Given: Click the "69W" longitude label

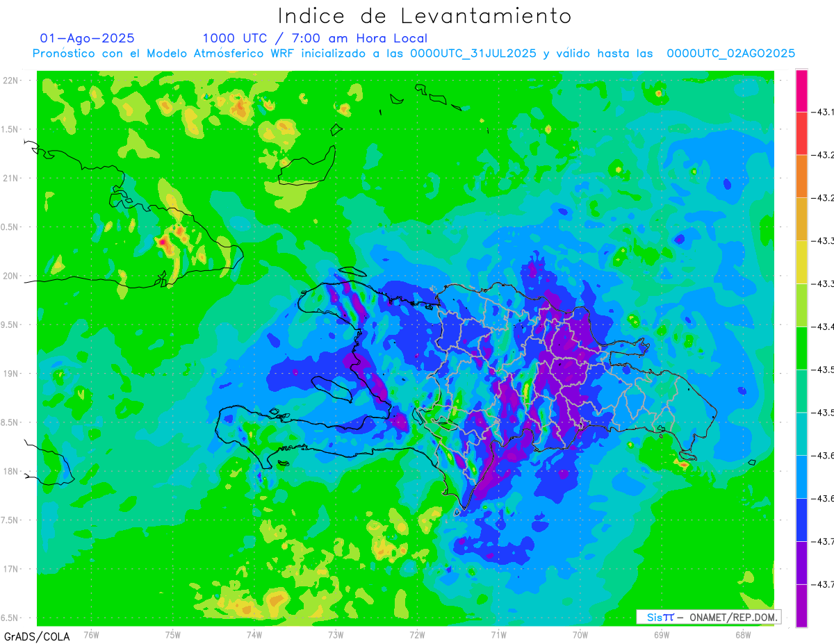Looking at the screenshot, I should tap(662, 635).
